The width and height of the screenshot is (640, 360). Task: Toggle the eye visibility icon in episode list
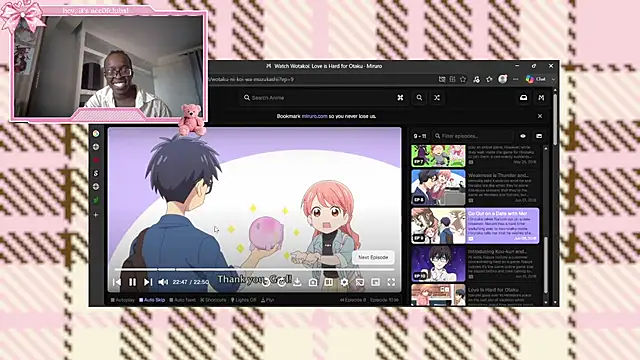click(x=523, y=136)
